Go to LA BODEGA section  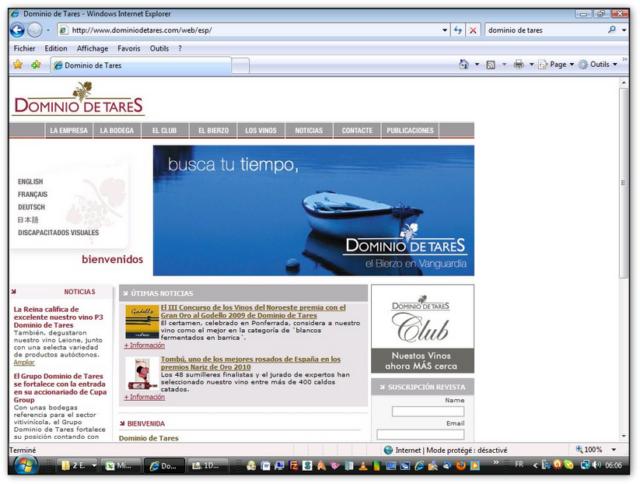[x=117, y=131]
